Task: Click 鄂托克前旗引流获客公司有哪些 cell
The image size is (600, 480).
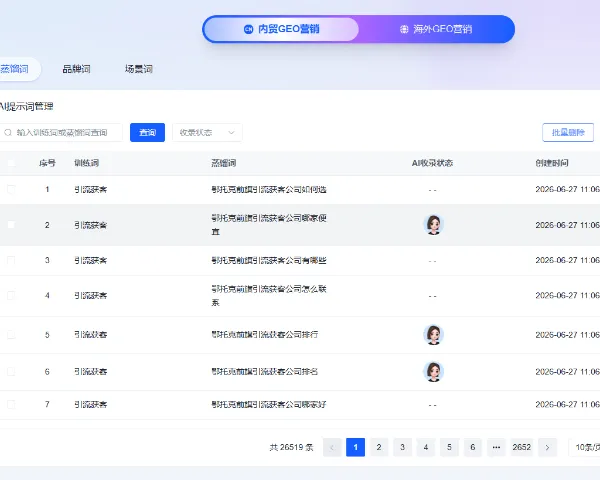Action: click(x=269, y=260)
